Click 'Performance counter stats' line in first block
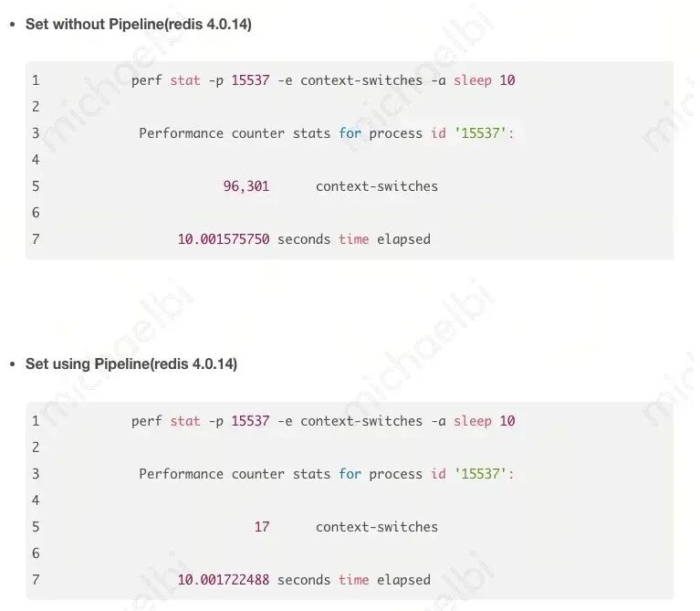 pos(327,133)
